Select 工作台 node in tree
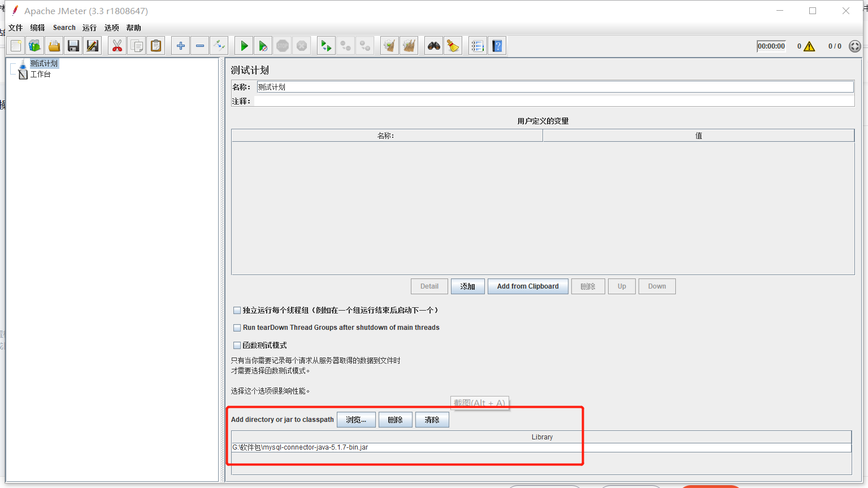Viewport: 868px width, 488px height. pos(40,74)
